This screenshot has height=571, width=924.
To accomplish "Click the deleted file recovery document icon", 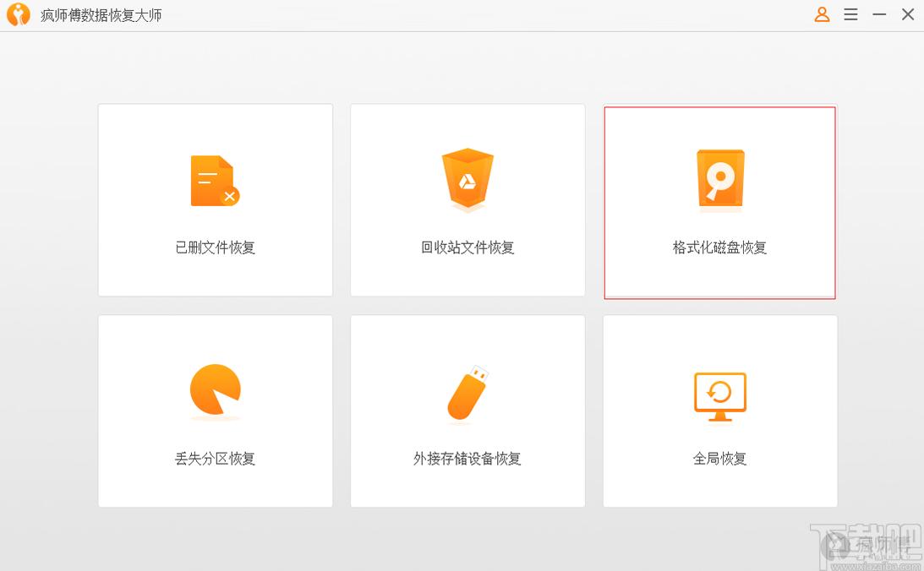I will click(x=215, y=181).
